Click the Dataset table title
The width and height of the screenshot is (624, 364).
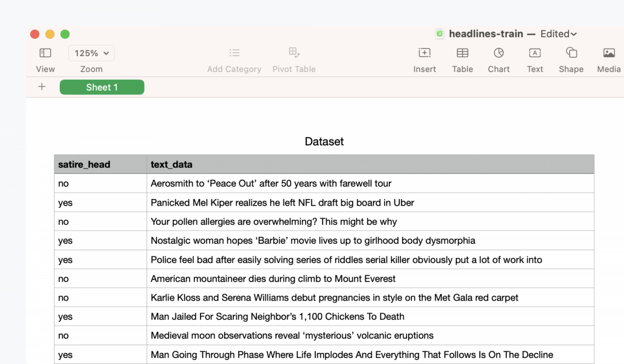(324, 141)
